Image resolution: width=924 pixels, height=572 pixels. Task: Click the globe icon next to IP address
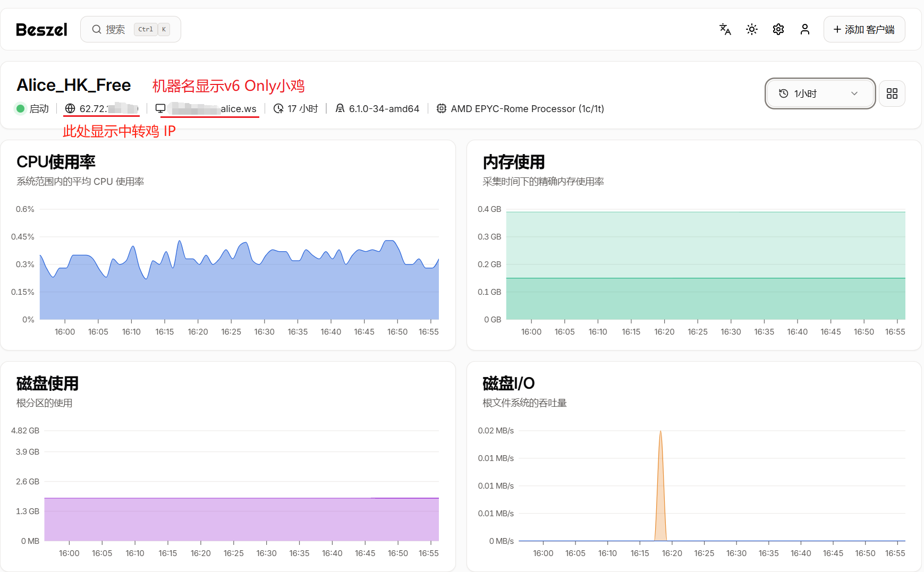[x=70, y=109]
